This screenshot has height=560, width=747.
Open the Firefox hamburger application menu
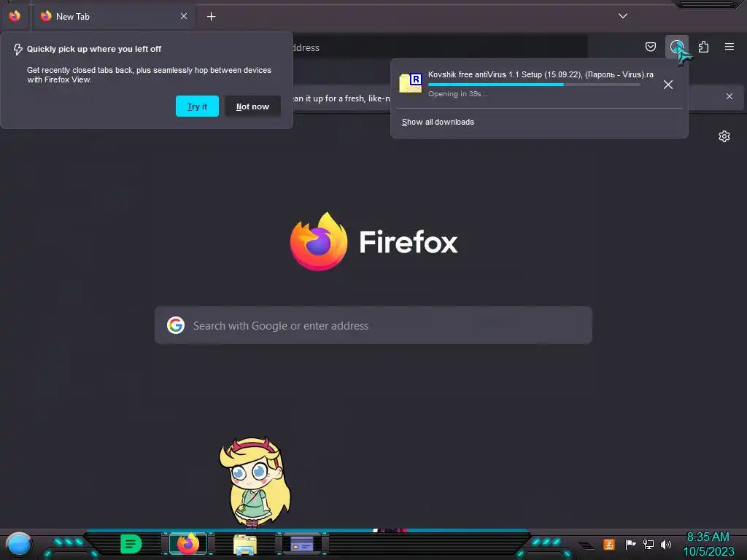pos(729,47)
